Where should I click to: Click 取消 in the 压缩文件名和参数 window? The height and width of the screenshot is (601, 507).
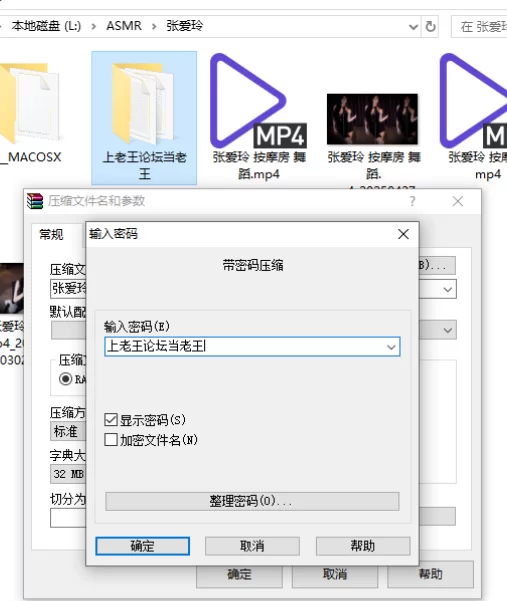335,576
